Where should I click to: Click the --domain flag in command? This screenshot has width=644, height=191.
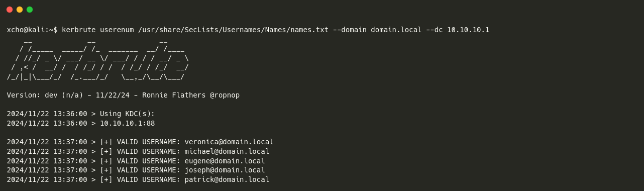[x=350, y=30]
